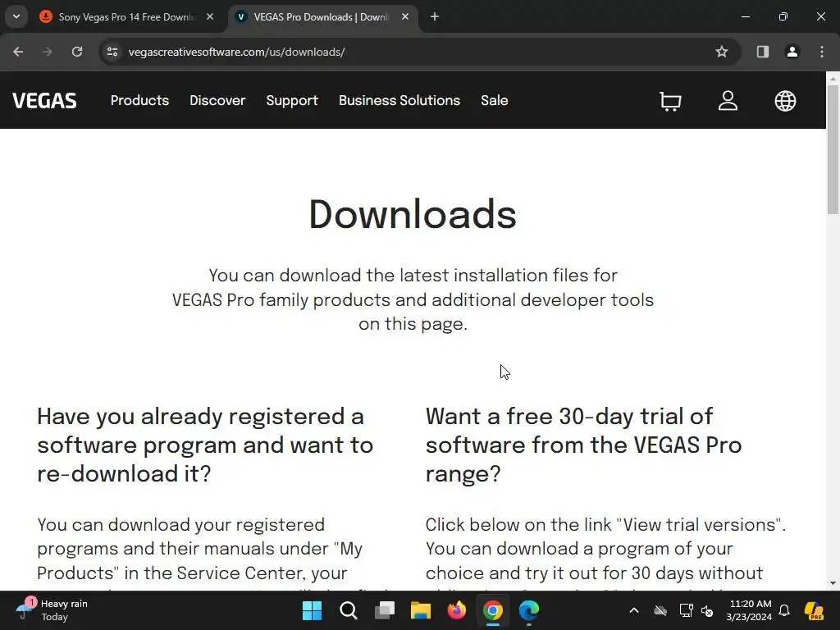Click the network tray icon
Viewport: 840px width, 630px height.
pos(686,610)
